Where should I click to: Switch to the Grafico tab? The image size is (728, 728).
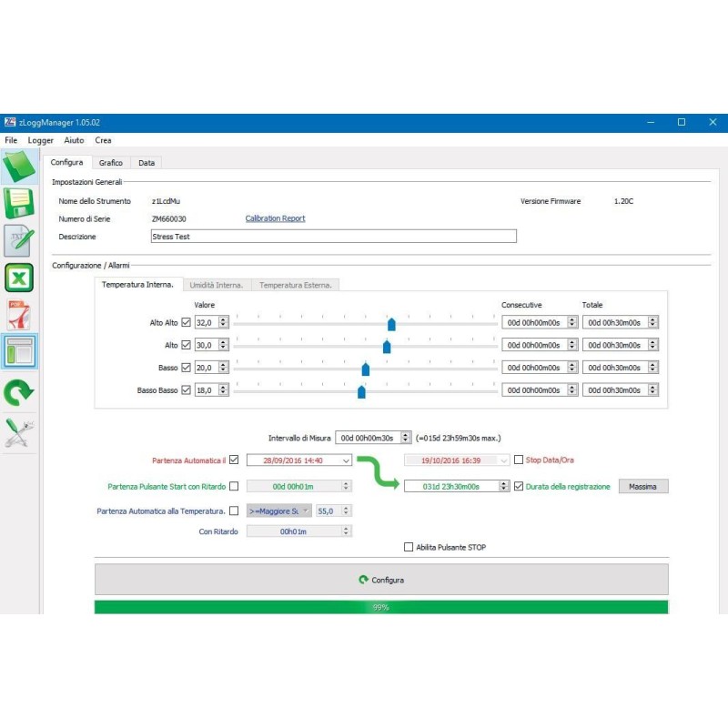[111, 163]
